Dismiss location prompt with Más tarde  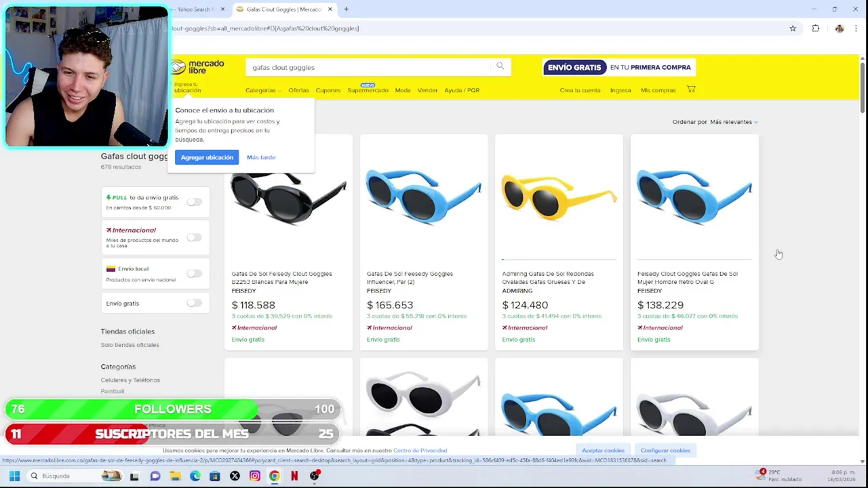pos(261,157)
